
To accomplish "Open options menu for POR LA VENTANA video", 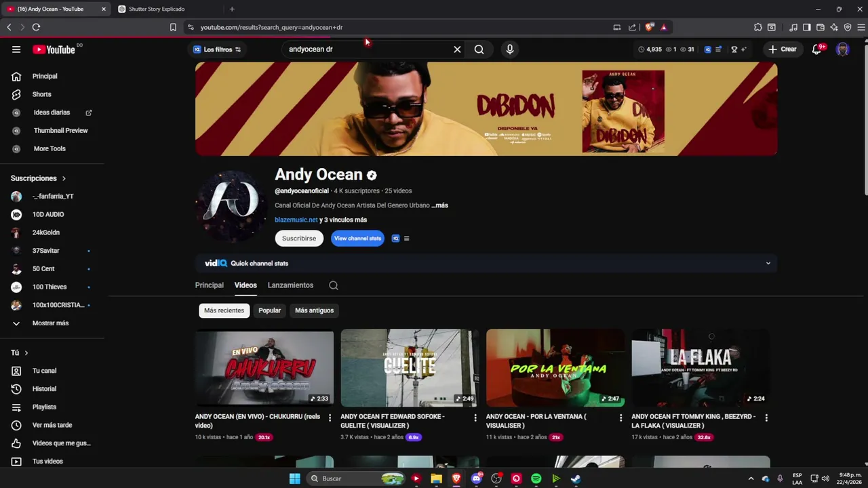I will pos(620,418).
